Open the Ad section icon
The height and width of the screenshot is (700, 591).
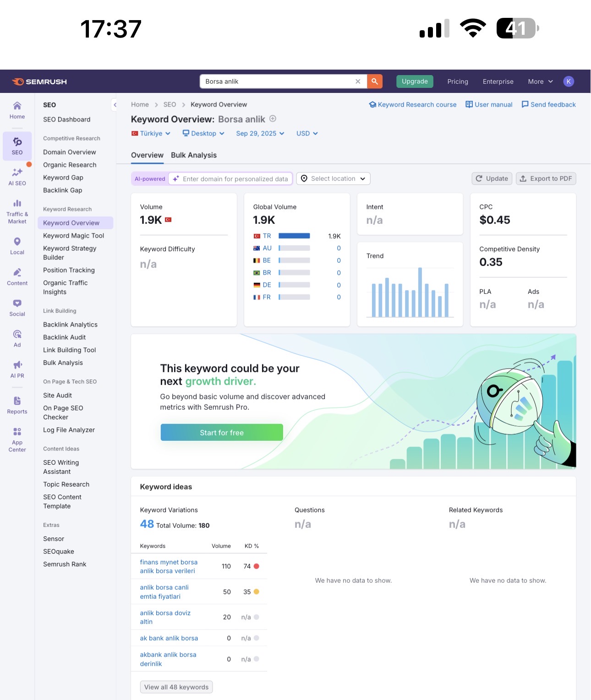(x=17, y=339)
